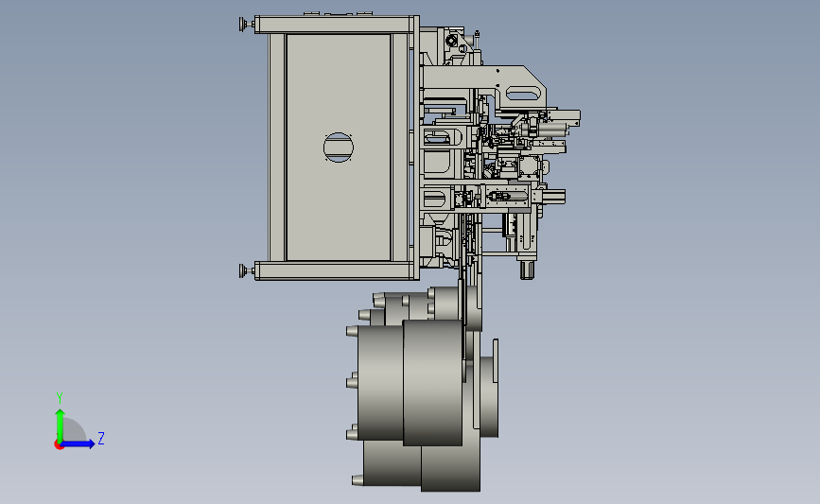The height and width of the screenshot is (504, 820).
Task: Click the red X axis origin dot of the triad
Action: point(59,445)
